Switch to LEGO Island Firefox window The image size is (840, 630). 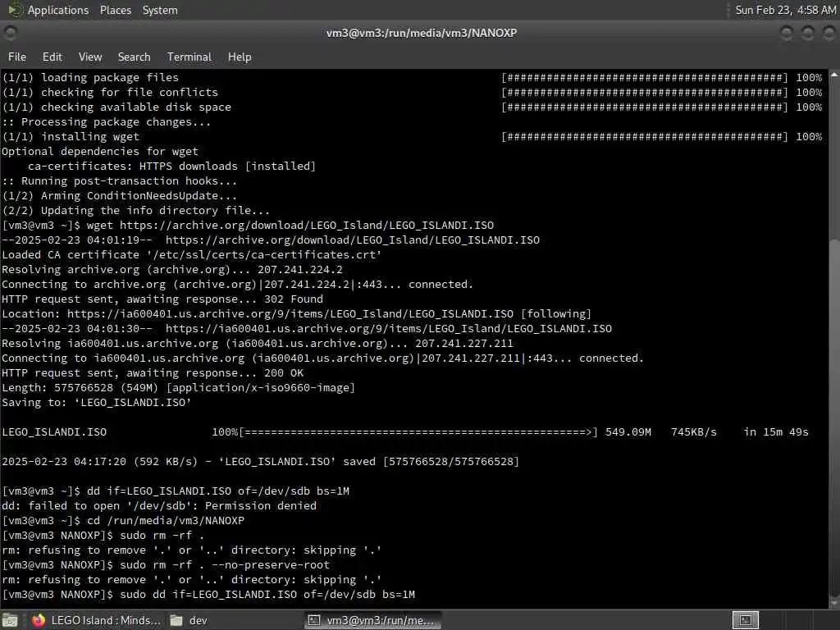(x=96, y=620)
